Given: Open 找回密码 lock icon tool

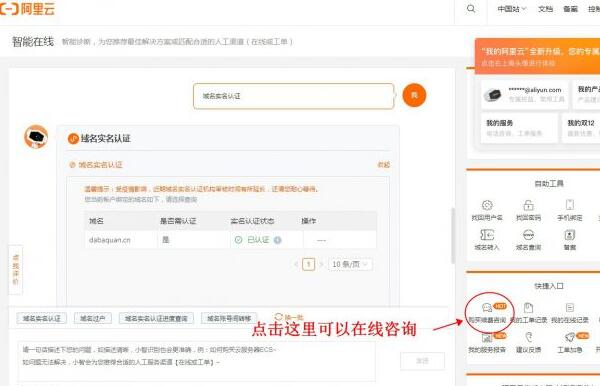Looking at the screenshot, I should coord(528,205).
